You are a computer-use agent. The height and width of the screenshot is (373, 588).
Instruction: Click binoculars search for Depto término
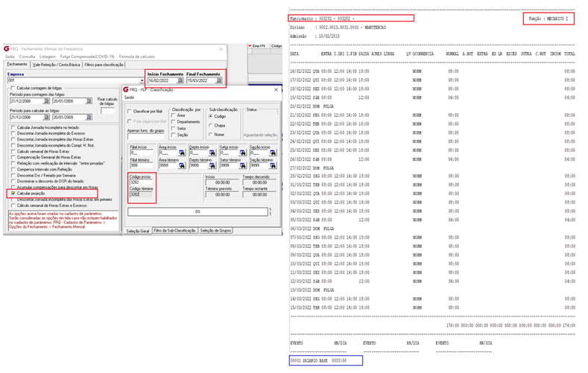pos(212,165)
